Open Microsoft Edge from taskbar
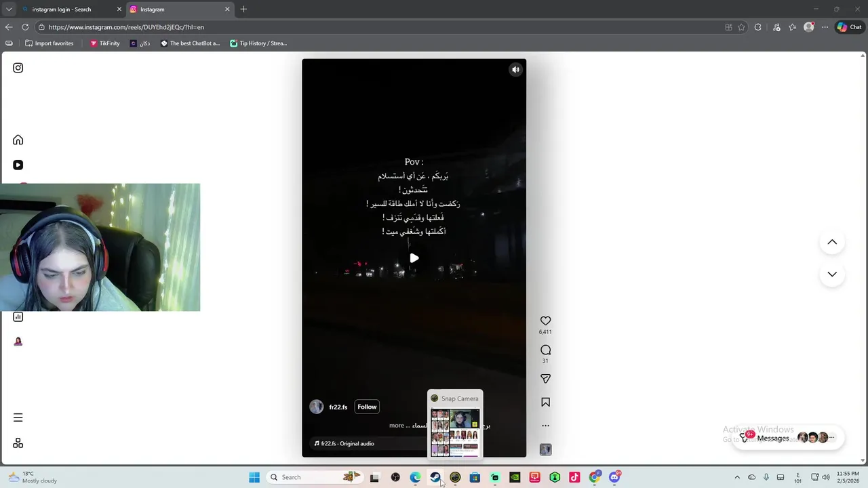The width and height of the screenshot is (868, 488). [x=415, y=477]
